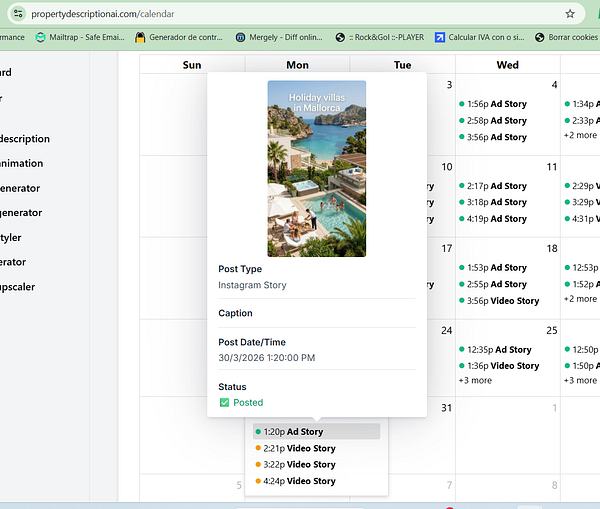This screenshot has height=509, width=600.
Task: Open the 1:56p Ad Story on Wednesday 4
Action: coord(493,104)
